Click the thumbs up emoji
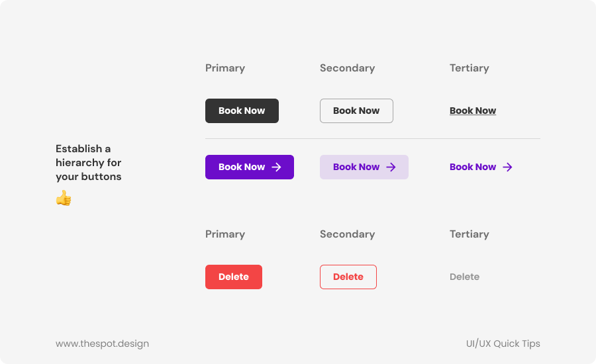 [x=64, y=198]
